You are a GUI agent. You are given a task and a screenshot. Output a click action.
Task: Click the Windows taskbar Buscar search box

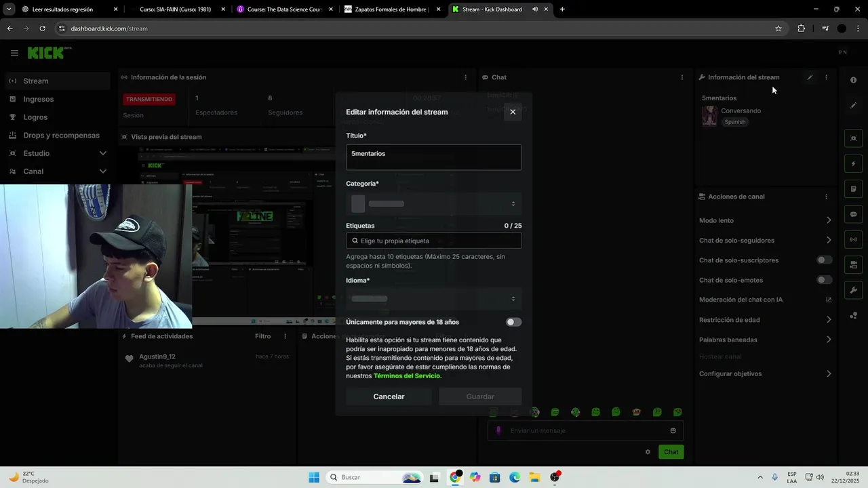[374, 477]
